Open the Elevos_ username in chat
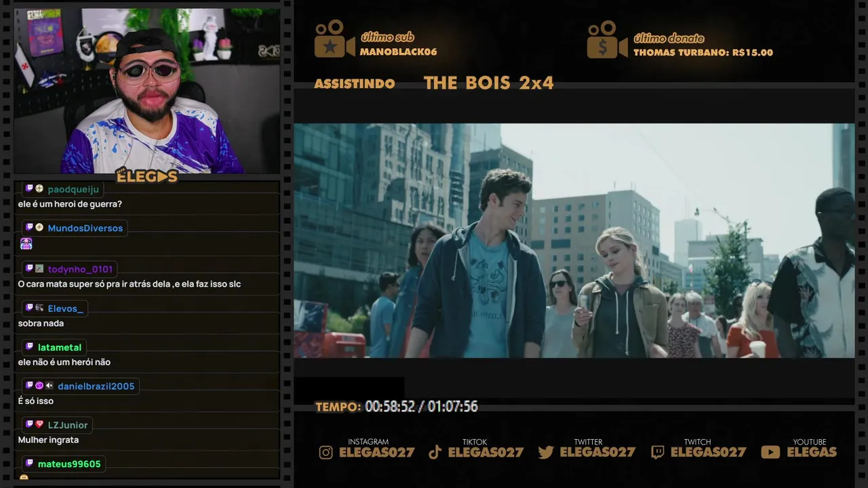This screenshot has height=488, width=868. pos(66,308)
